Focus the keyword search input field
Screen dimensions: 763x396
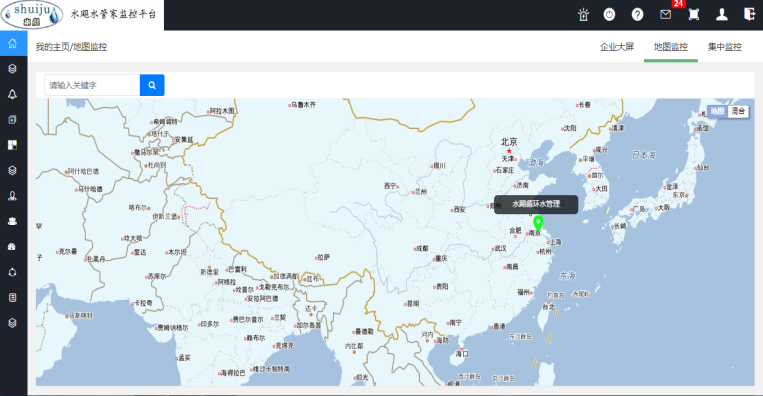(x=92, y=85)
